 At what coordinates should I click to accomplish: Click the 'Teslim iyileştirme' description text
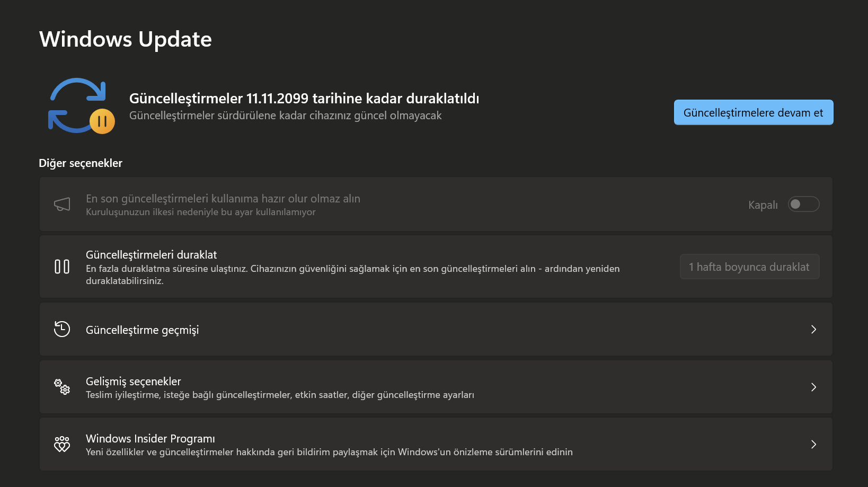[280, 395]
